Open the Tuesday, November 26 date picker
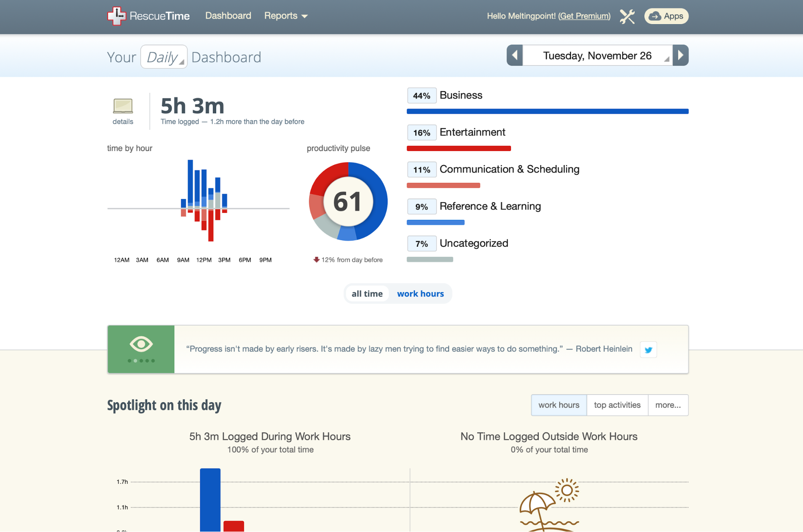 [x=597, y=55]
